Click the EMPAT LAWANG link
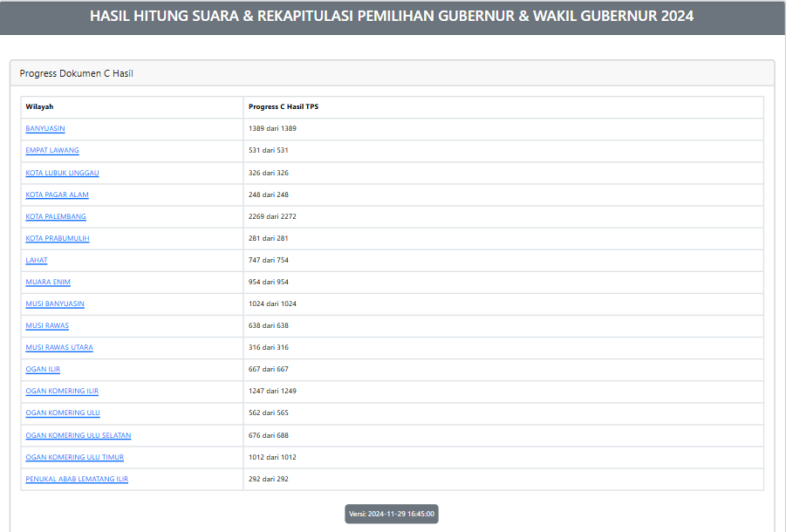 (x=52, y=150)
